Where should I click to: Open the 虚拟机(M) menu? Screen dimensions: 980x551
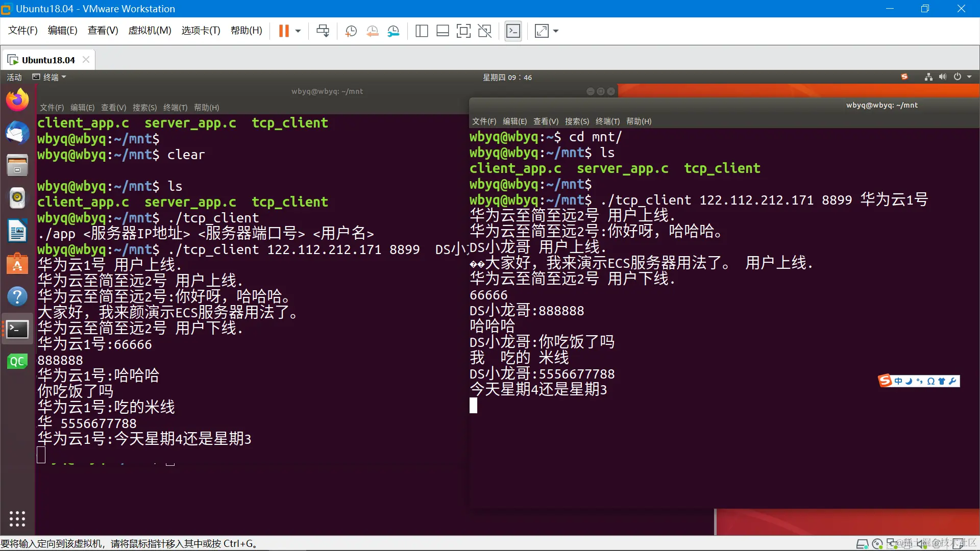[150, 31]
